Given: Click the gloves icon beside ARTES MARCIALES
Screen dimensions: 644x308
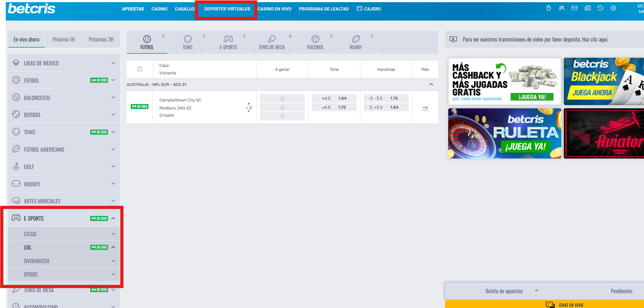Looking at the screenshot, I should (x=16, y=201).
